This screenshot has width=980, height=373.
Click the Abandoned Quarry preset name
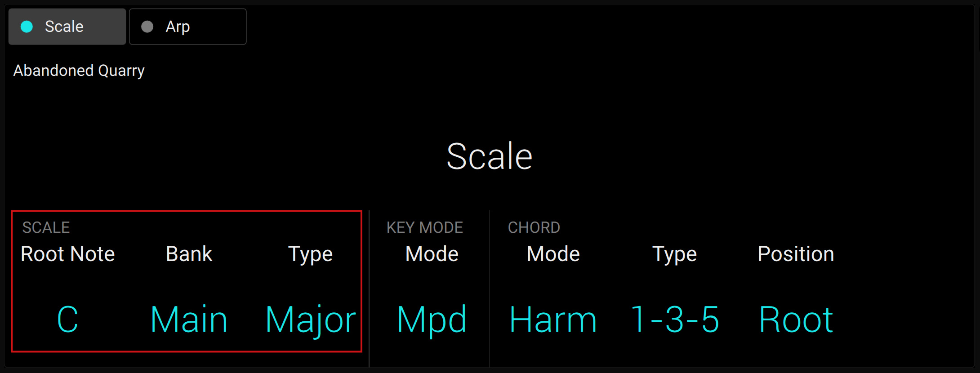79,70
